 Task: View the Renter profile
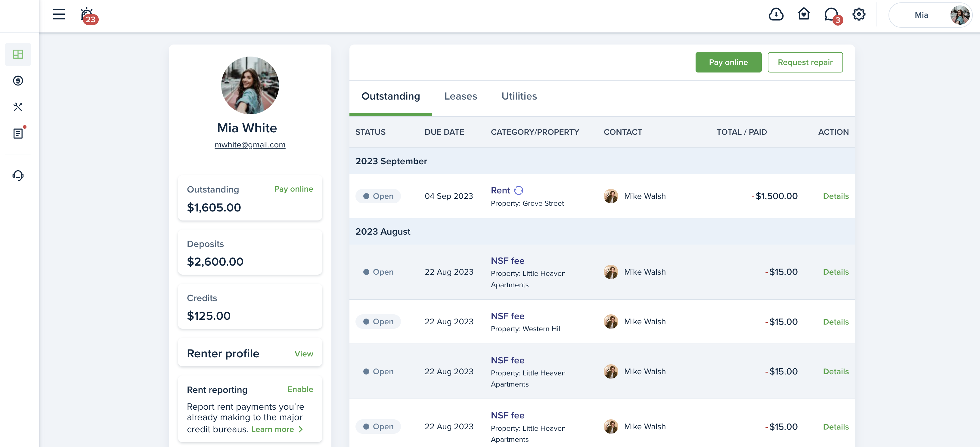(304, 353)
